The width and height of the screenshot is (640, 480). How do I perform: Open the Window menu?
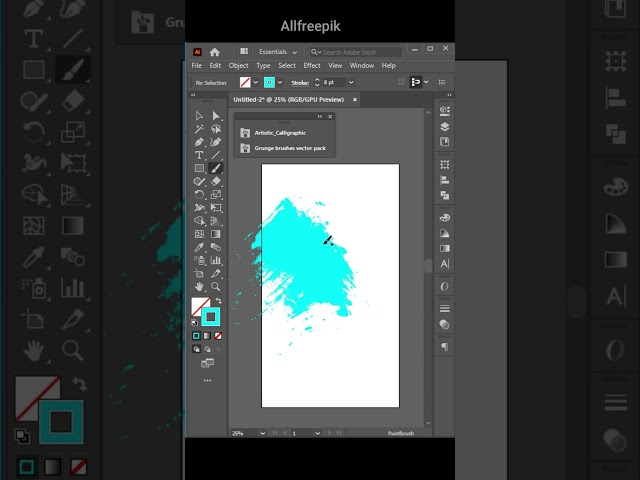click(x=362, y=66)
